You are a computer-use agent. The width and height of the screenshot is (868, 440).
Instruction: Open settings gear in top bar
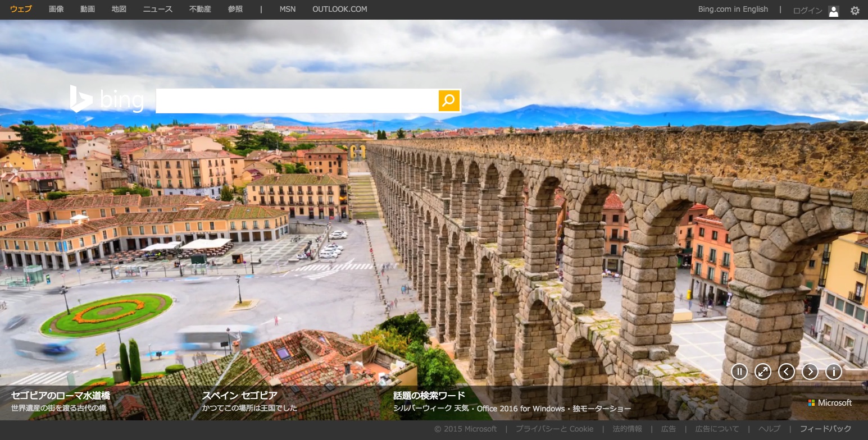point(855,10)
